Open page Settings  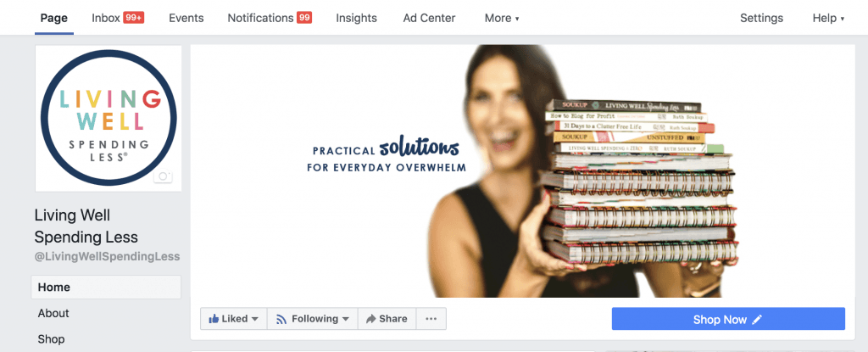(762, 18)
